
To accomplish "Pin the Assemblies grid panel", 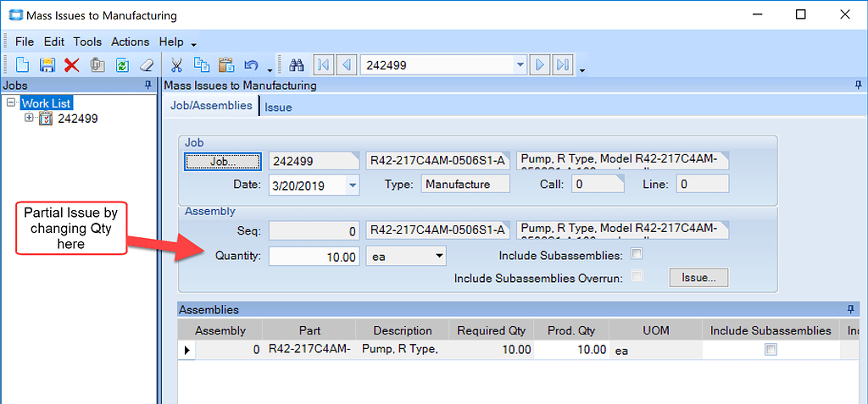I will (x=851, y=309).
